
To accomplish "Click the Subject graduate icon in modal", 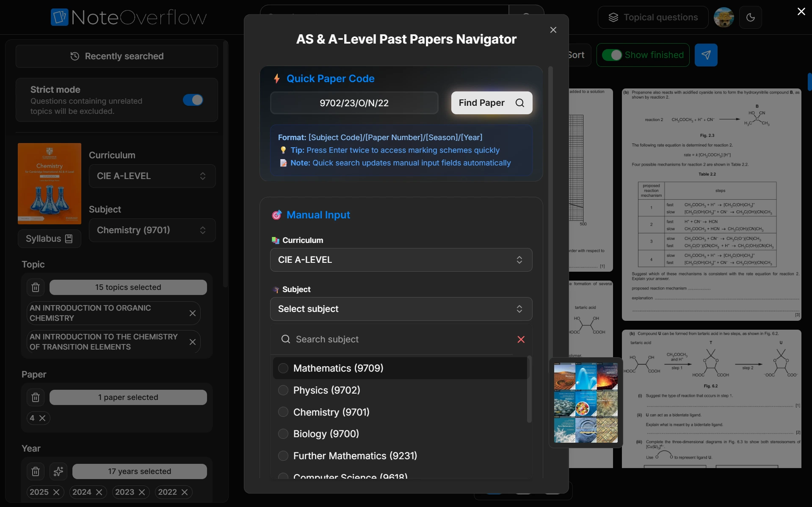I will pos(276,289).
